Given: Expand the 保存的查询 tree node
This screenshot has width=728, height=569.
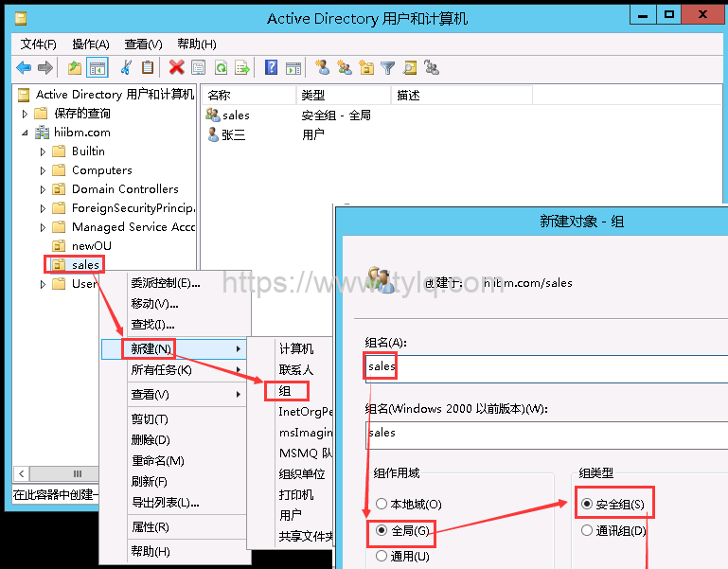Looking at the screenshot, I should (25, 114).
